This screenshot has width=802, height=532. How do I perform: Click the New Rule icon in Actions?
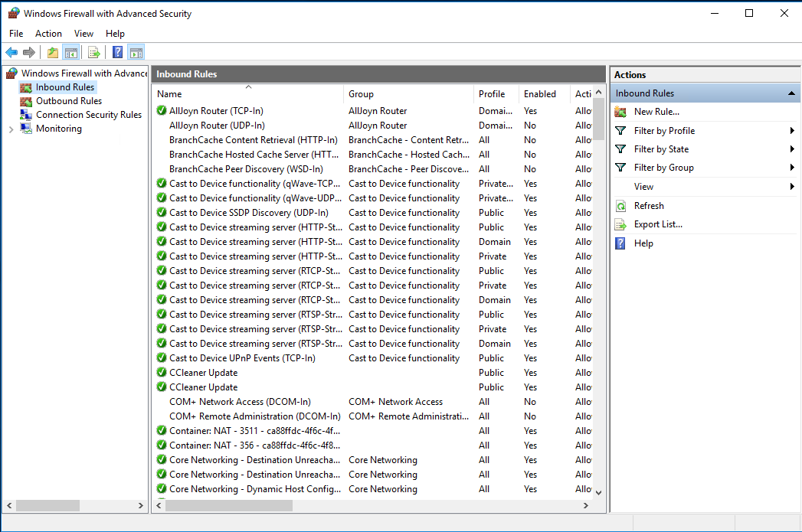[620, 112]
